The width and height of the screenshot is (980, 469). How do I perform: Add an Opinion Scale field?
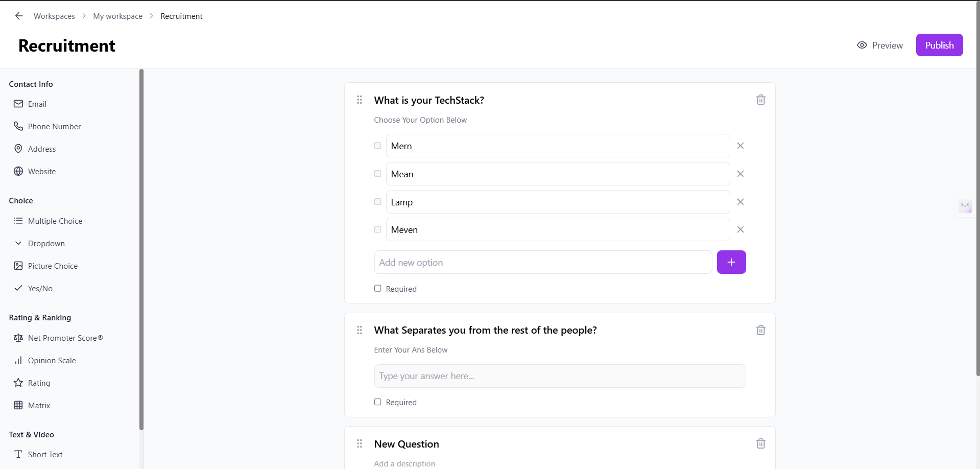pyautogui.click(x=52, y=360)
